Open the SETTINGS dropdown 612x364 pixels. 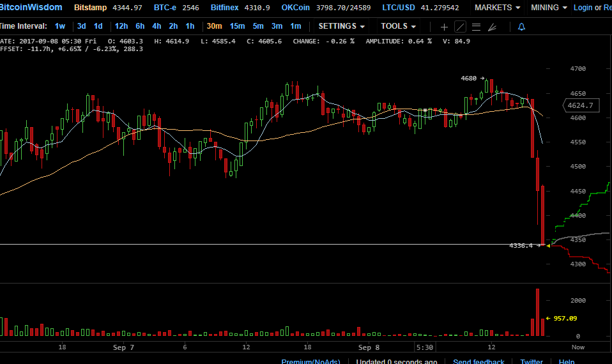342,26
